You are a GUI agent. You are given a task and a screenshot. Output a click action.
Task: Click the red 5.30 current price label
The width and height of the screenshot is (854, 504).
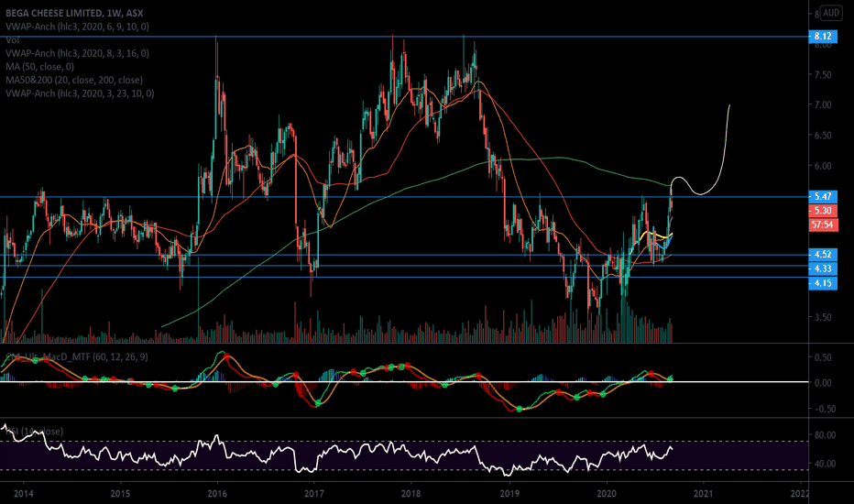pos(823,211)
